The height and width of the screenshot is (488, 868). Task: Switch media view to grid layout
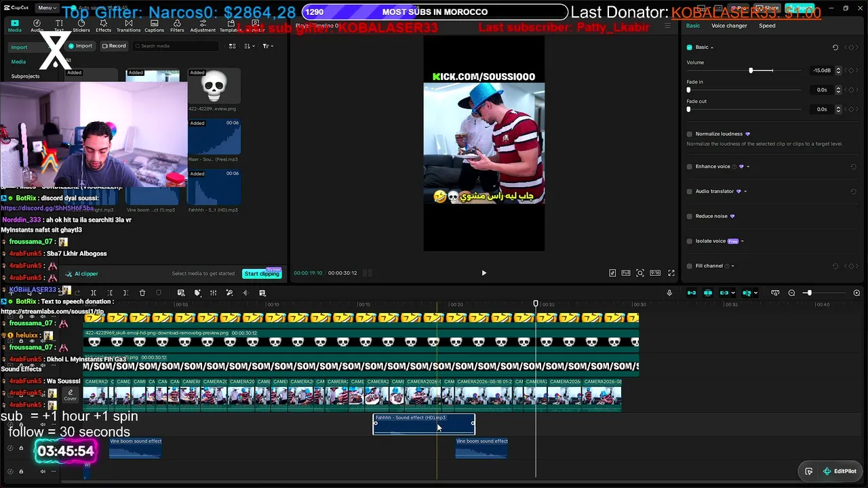(x=232, y=46)
